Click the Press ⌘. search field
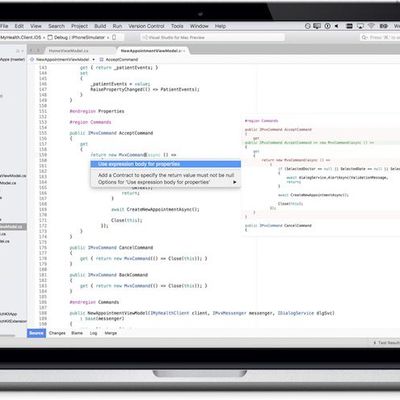 coord(380,37)
